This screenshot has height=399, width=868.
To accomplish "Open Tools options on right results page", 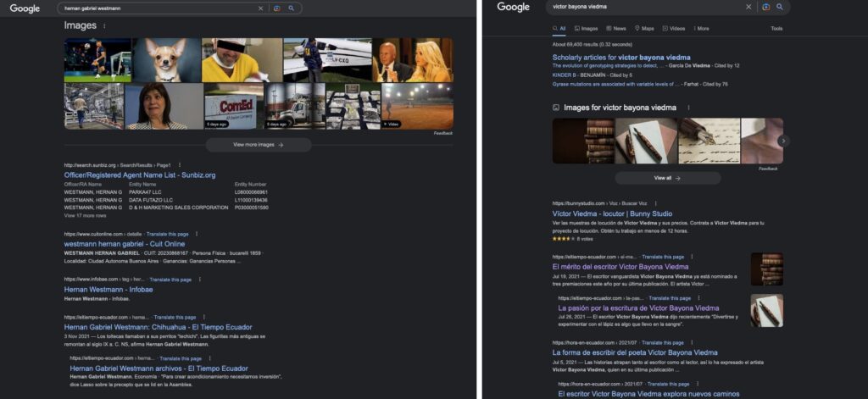I will point(776,29).
